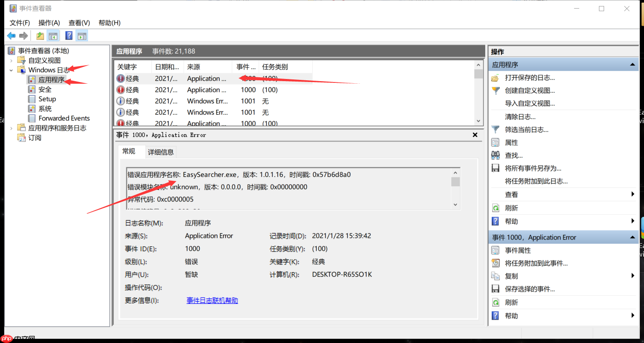Click the 复制 icon in actions pane
This screenshot has height=343, width=644.
click(496, 276)
